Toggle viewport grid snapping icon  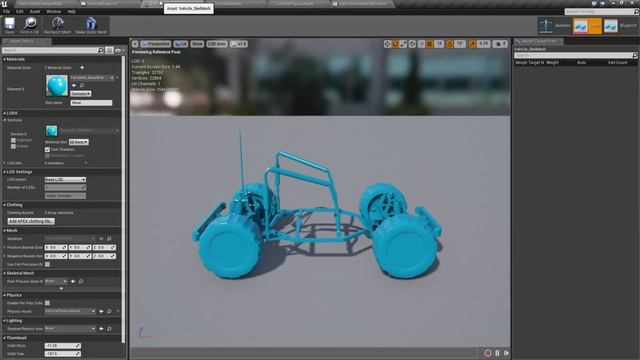coord(430,44)
